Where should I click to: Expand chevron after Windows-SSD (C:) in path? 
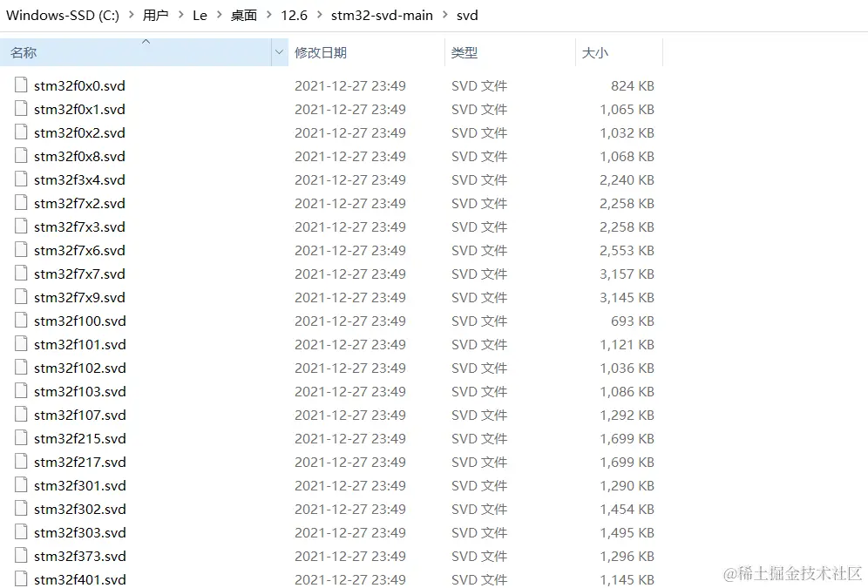click(x=132, y=15)
